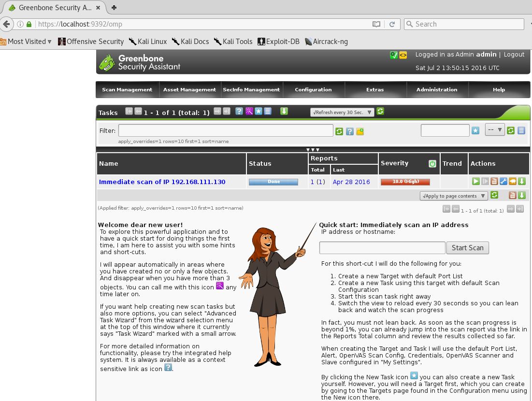Launch the purple Task Wizard icon
Screen dimensions: 532x401
pos(249,111)
